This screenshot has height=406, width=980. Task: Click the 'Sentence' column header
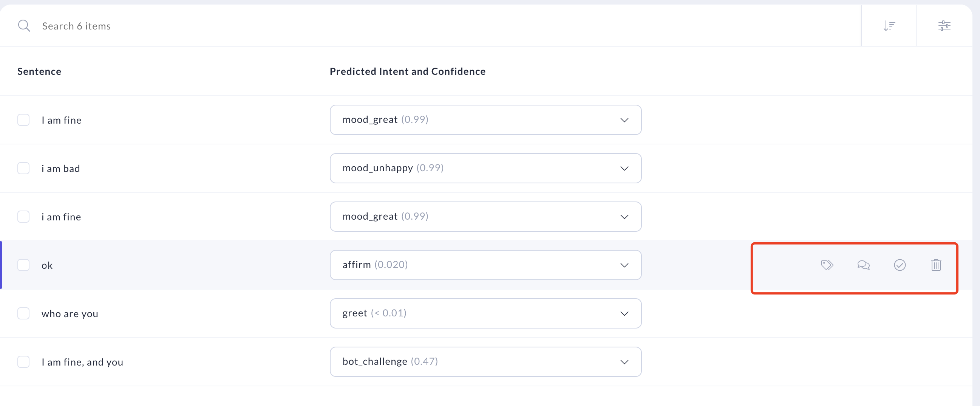[39, 71]
